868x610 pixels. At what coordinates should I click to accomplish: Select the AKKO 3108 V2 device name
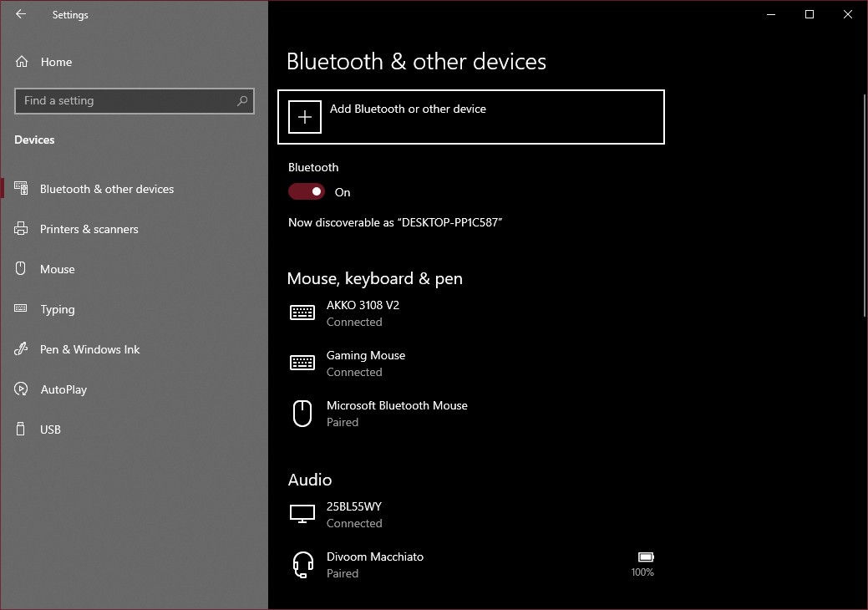[x=363, y=305]
